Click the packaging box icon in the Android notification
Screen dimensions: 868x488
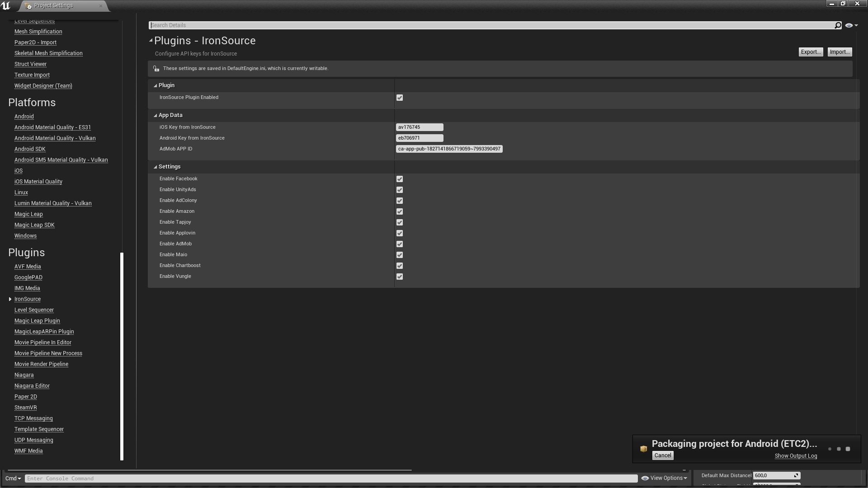tap(644, 449)
